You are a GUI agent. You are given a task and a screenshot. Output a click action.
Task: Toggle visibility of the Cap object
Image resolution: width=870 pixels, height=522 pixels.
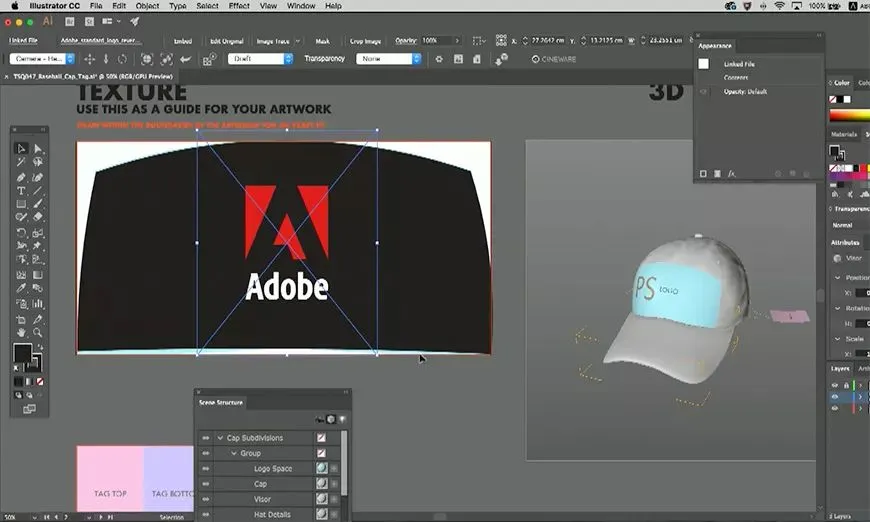pos(206,484)
